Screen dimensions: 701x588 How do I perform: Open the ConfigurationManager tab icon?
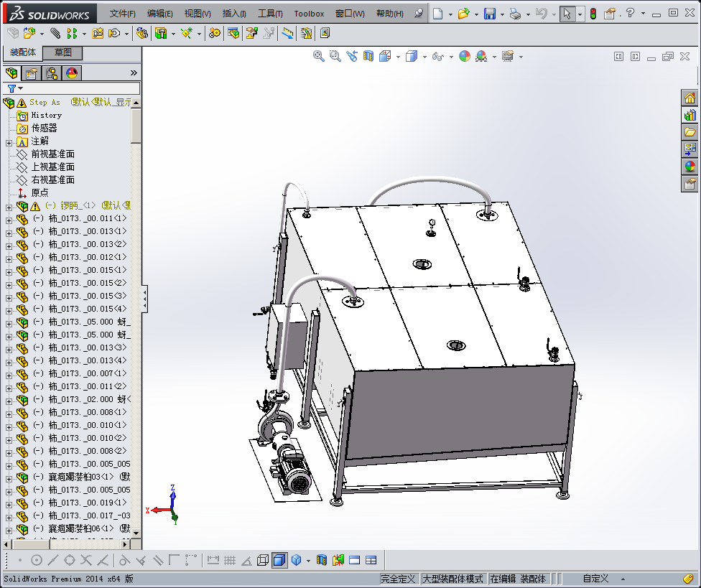[x=52, y=73]
